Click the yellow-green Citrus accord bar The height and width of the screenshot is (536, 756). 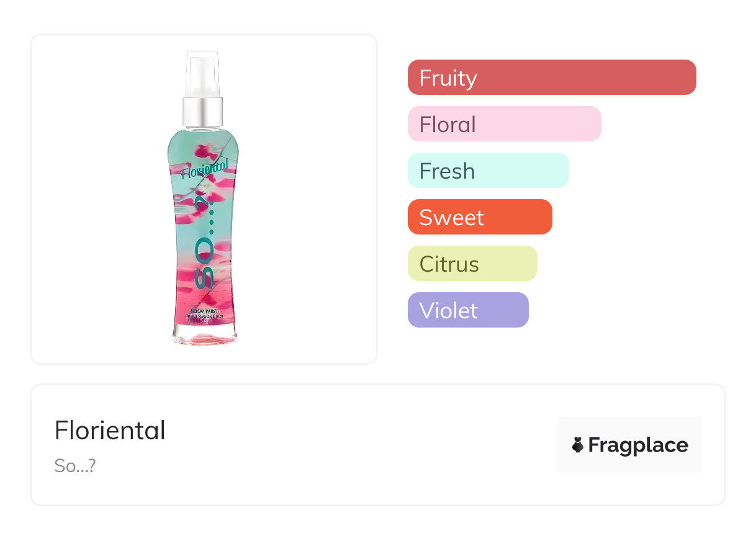(x=472, y=264)
